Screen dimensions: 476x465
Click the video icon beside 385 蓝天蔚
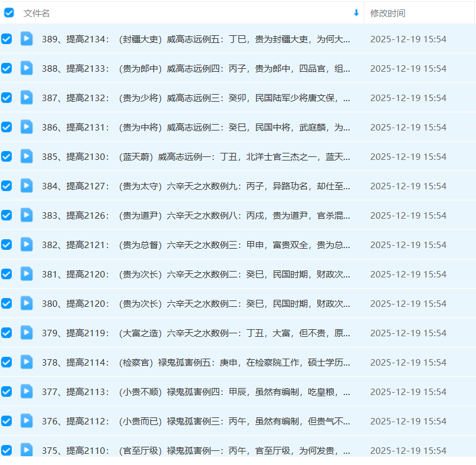click(26, 156)
